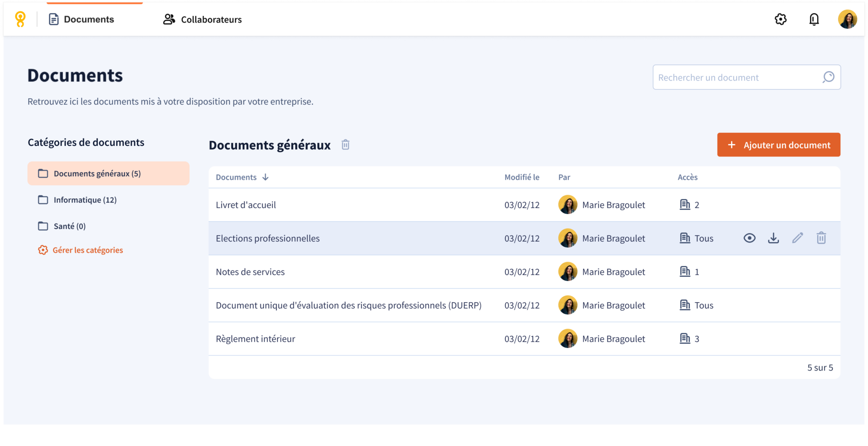Select the Santé category
This screenshot has width=868, height=446.
69,226
